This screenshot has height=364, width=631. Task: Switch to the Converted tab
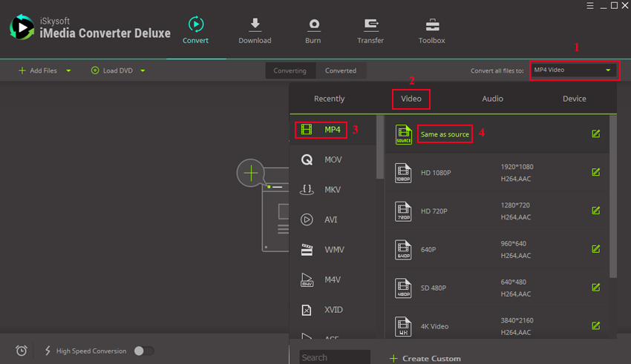click(341, 70)
